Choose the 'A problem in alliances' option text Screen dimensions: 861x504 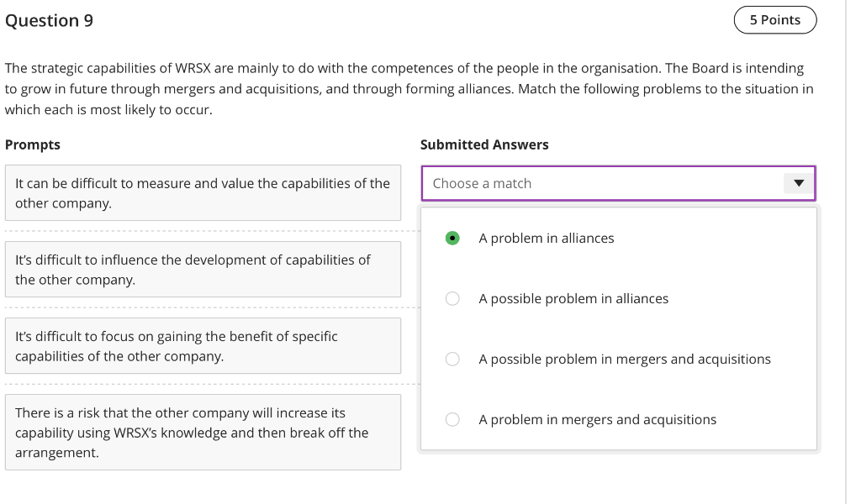546,239
